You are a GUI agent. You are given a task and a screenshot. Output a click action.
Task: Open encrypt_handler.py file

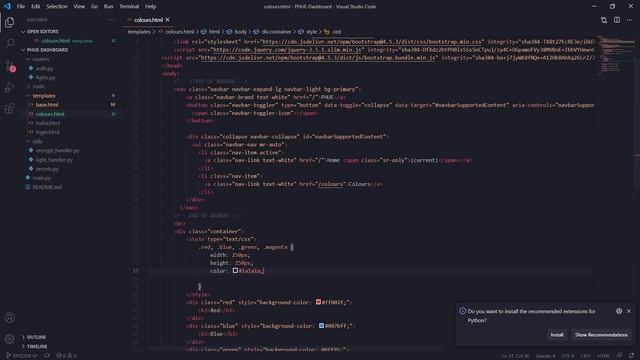point(58,151)
